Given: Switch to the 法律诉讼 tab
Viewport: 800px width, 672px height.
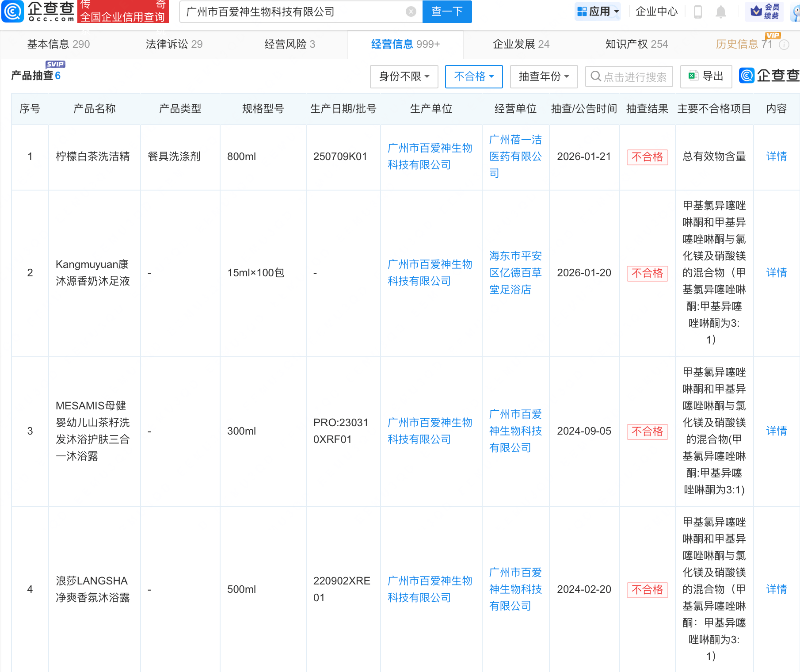Looking at the screenshot, I should point(174,44).
